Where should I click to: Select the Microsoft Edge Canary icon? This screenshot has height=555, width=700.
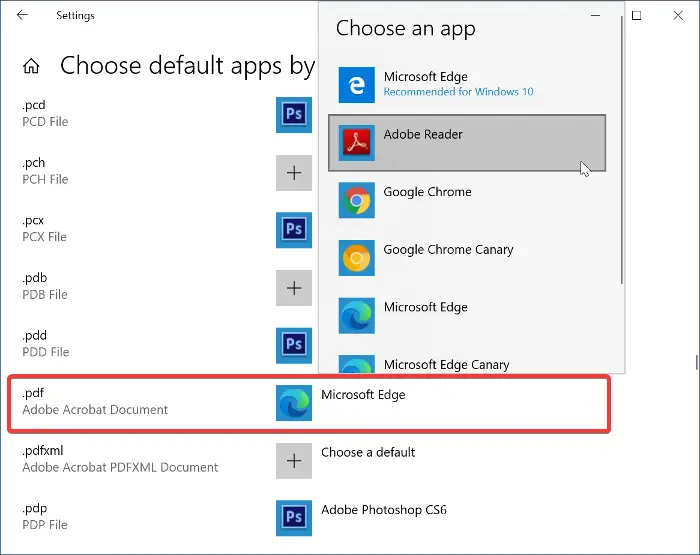(356, 364)
